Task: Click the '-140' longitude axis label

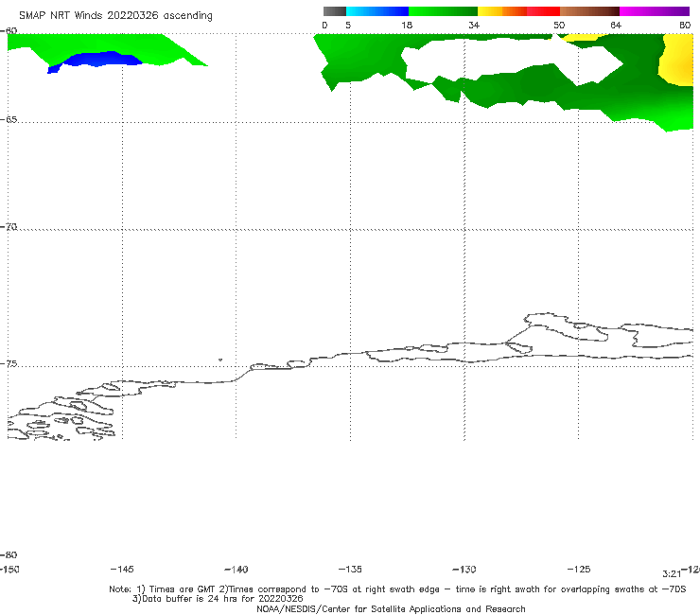Action: [236, 570]
